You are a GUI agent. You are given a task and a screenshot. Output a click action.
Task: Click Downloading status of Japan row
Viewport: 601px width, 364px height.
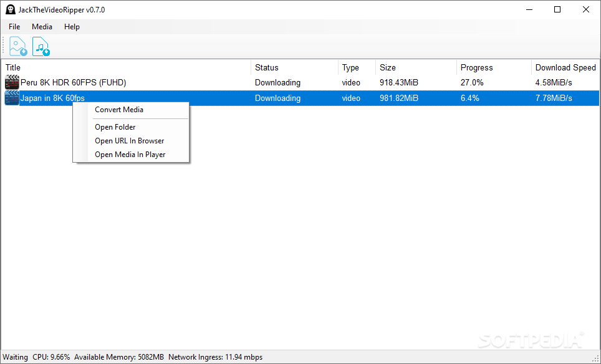[x=277, y=98]
